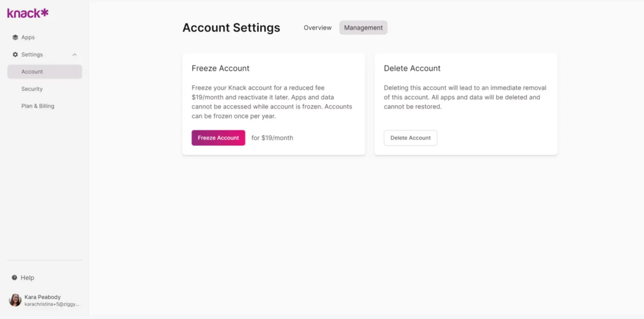Open the Help question mark icon
This screenshot has height=319, width=644.
[x=15, y=277]
